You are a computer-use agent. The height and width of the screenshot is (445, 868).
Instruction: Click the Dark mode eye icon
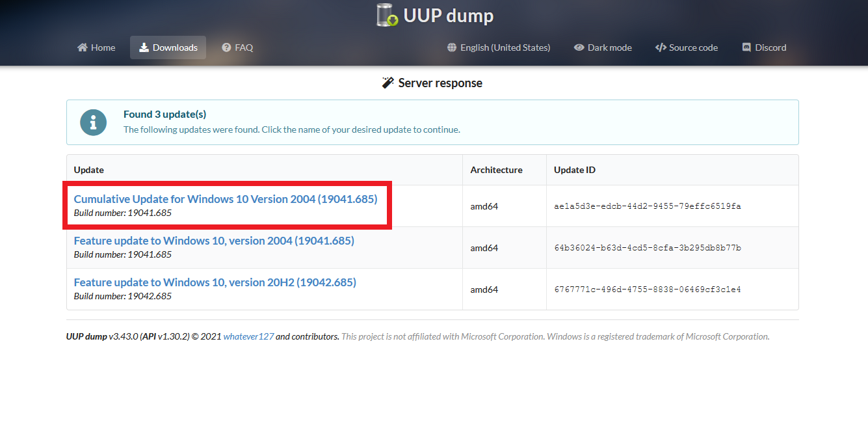point(579,47)
